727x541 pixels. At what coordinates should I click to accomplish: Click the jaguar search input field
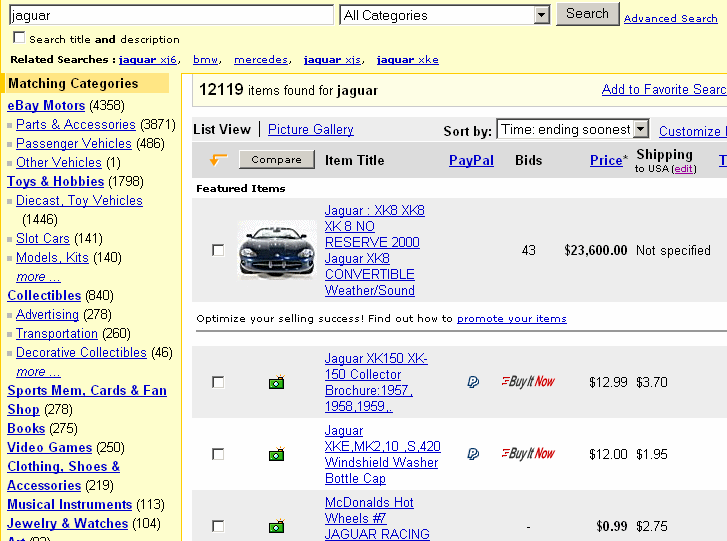[171, 15]
